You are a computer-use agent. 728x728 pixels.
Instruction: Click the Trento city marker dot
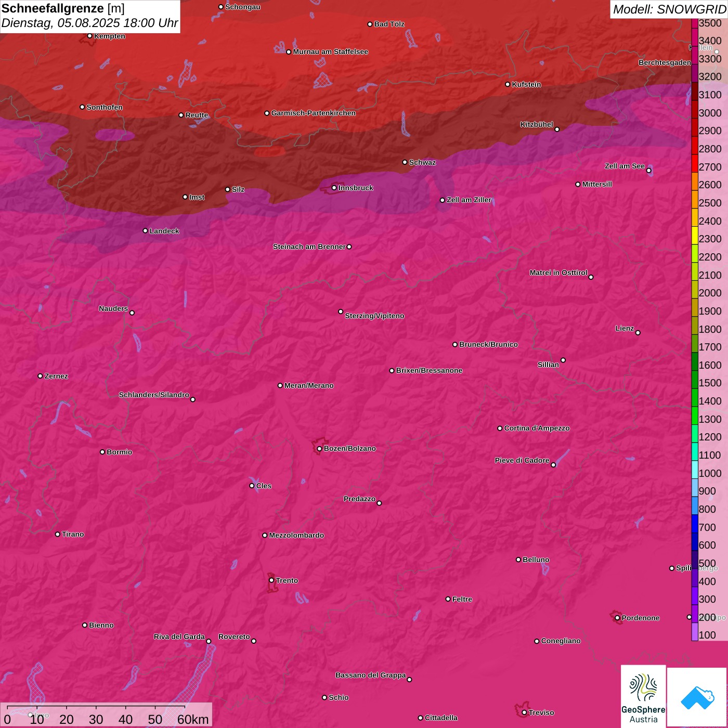tap(271, 580)
